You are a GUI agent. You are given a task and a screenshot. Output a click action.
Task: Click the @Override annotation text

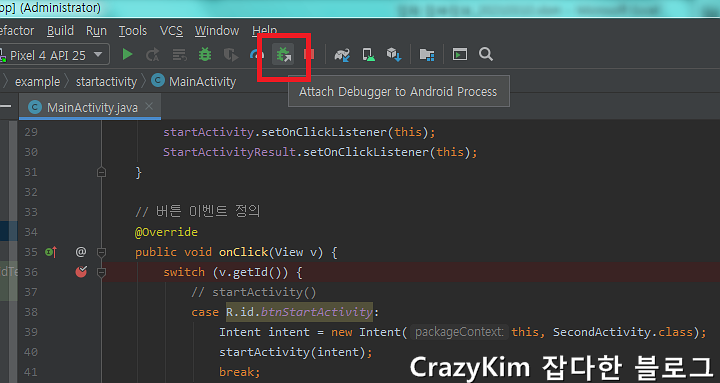(166, 232)
